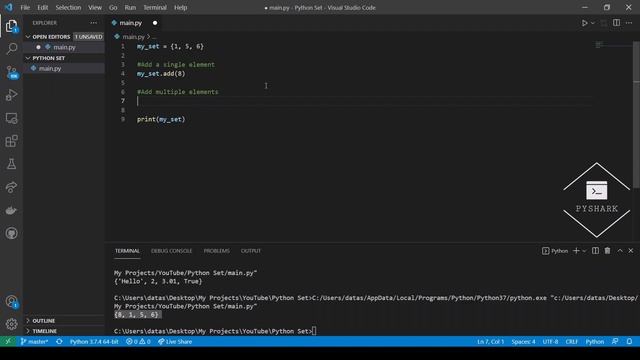Screen dimensions: 640x360
Task: Open the Remote Explorer view
Action: [11, 118]
